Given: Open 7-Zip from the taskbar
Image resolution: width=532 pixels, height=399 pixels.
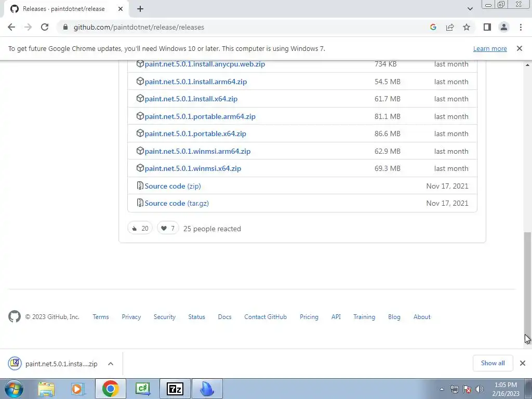Looking at the screenshot, I should (175, 389).
